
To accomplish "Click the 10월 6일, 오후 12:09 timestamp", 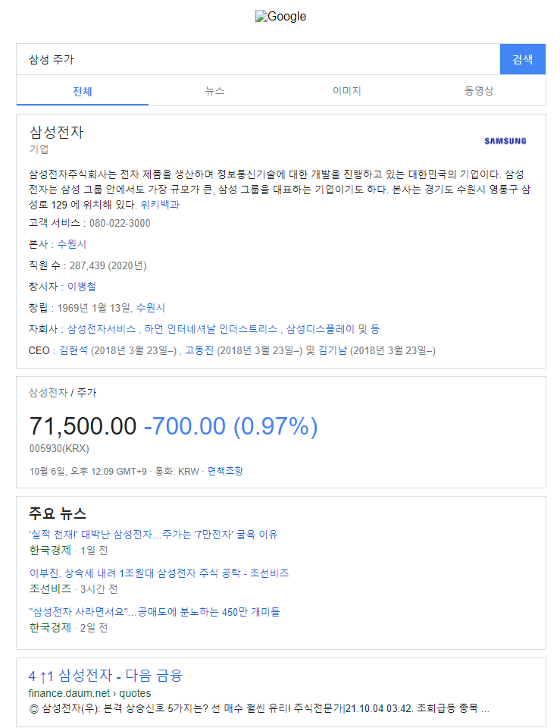I will tap(88, 471).
